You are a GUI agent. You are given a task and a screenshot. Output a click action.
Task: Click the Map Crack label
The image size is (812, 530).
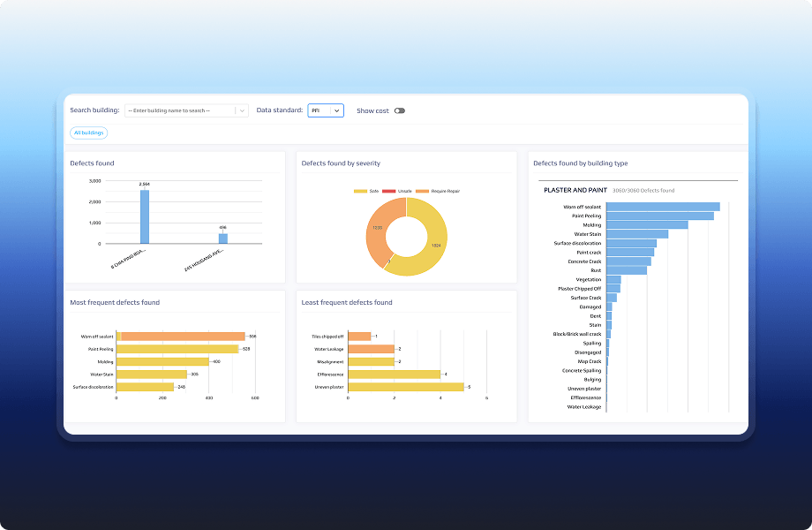tap(590, 361)
